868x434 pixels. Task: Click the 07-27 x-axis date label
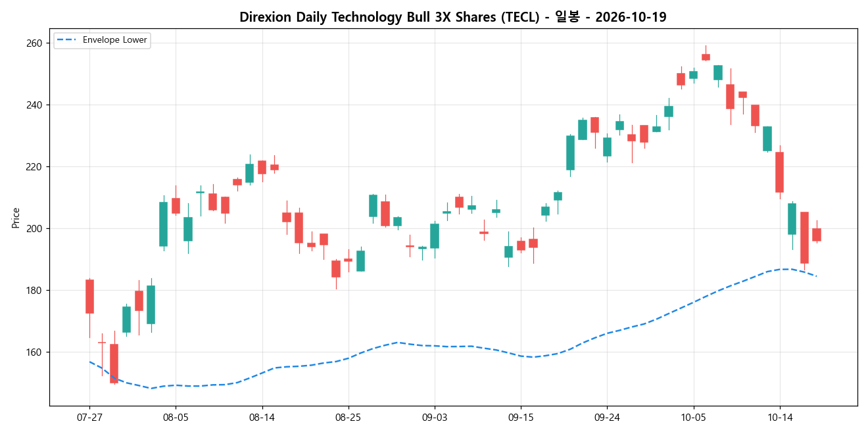(89, 417)
